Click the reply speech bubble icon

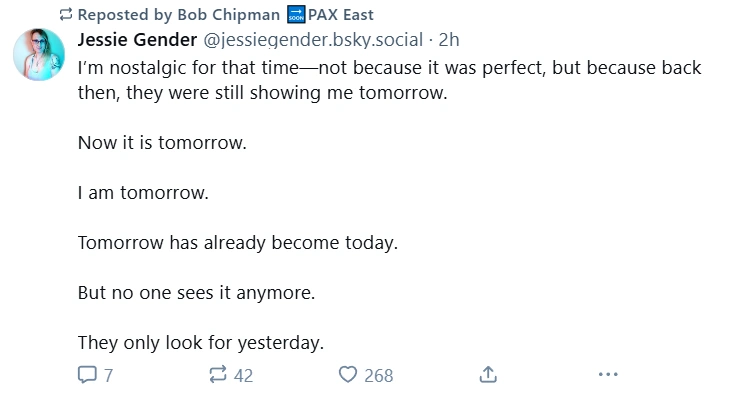[87, 375]
